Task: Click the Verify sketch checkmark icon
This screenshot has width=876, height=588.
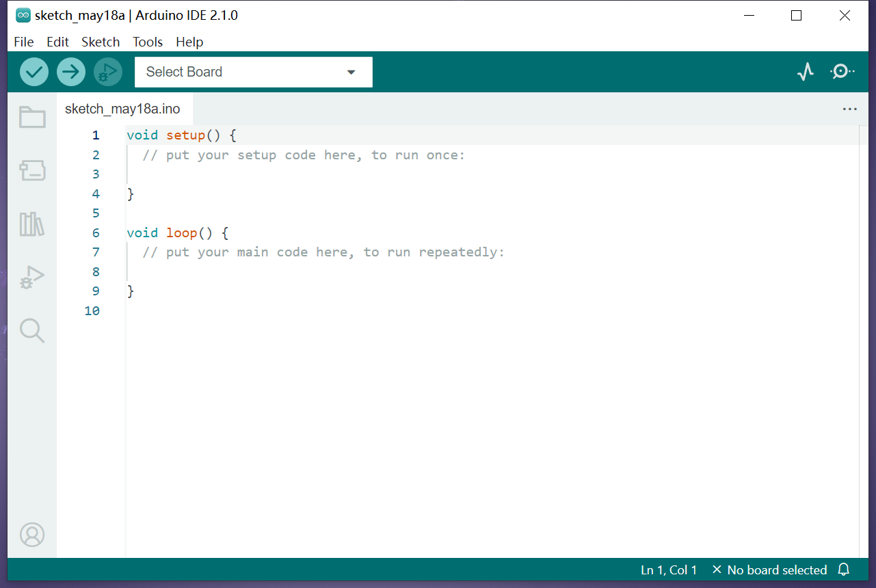Action: tap(34, 71)
